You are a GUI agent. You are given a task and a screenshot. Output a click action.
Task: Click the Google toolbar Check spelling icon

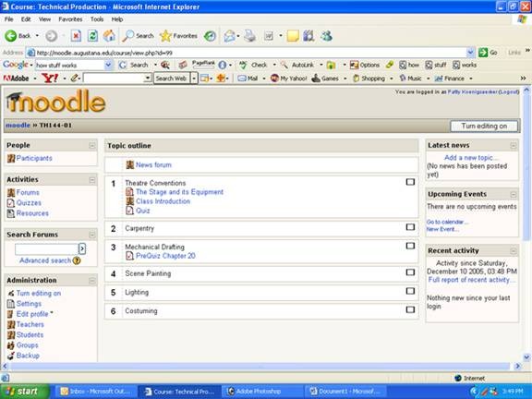click(x=243, y=66)
